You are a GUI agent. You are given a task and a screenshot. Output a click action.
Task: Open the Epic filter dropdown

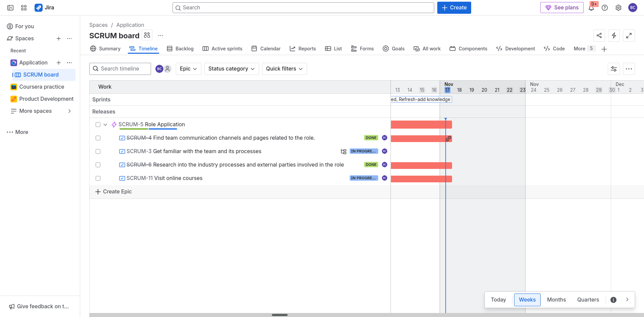click(188, 69)
